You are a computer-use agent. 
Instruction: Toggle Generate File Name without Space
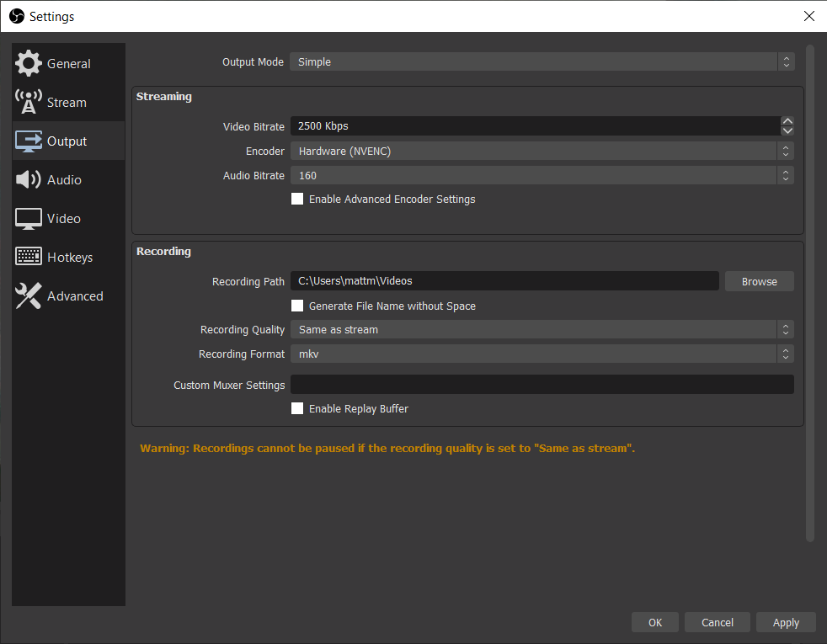coord(297,306)
